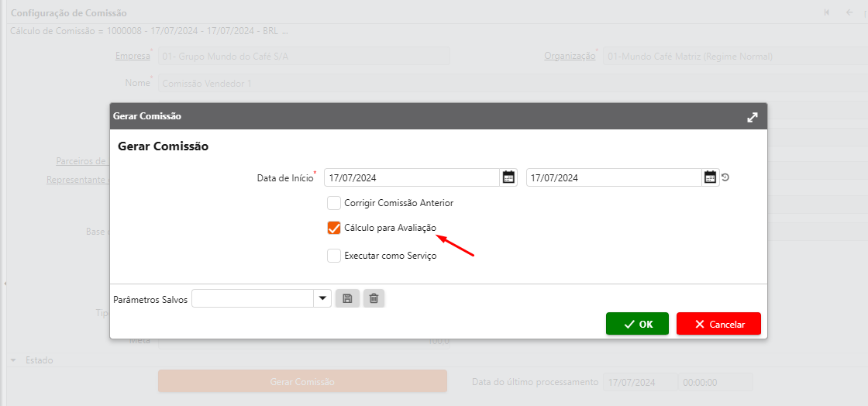Image resolution: width=868 pixels, height=406 pixels.
Task: Click the reset date range icon
Action: tap(725, 177)
